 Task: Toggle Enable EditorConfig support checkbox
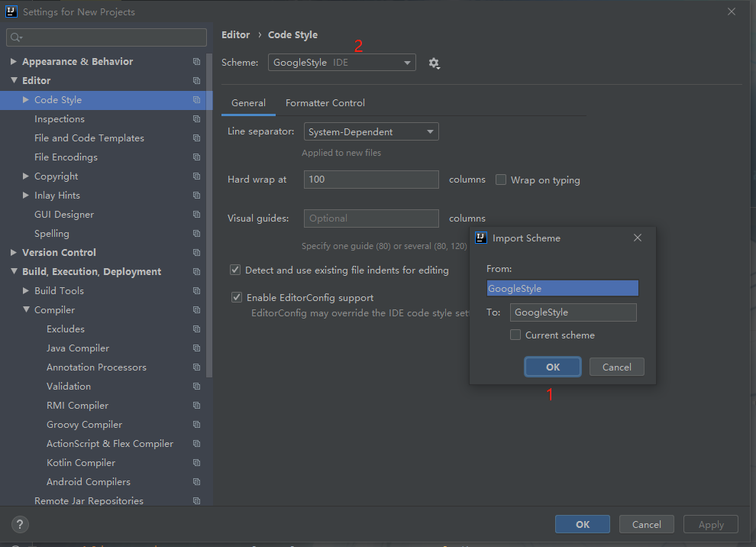click(237, 298)
